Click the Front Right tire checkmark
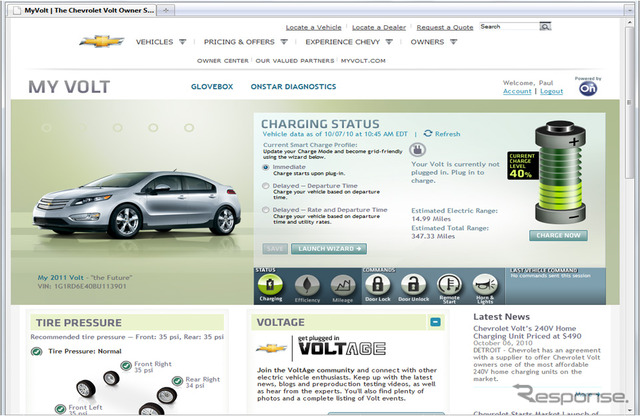The image size is (640, 416). 126,365
